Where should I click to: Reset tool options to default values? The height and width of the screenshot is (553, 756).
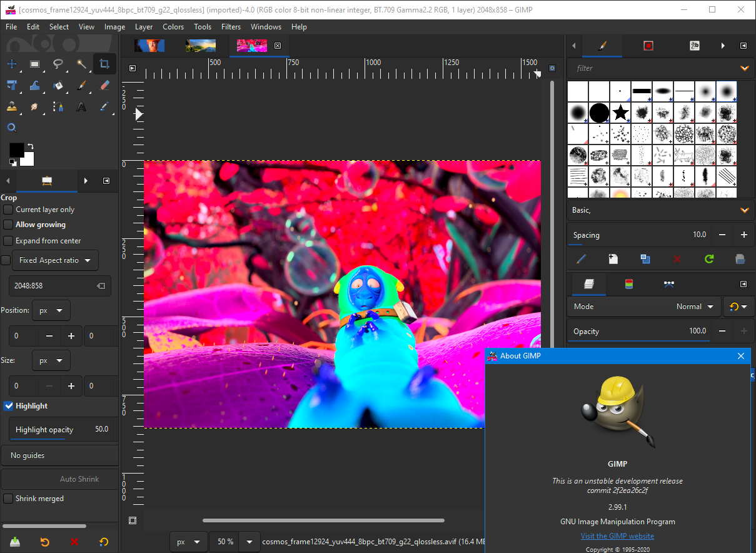click(104, 542)
